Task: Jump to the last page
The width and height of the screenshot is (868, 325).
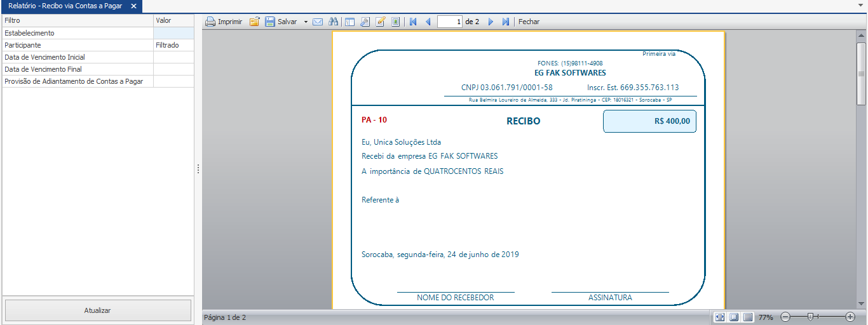Action: (506, 22)
